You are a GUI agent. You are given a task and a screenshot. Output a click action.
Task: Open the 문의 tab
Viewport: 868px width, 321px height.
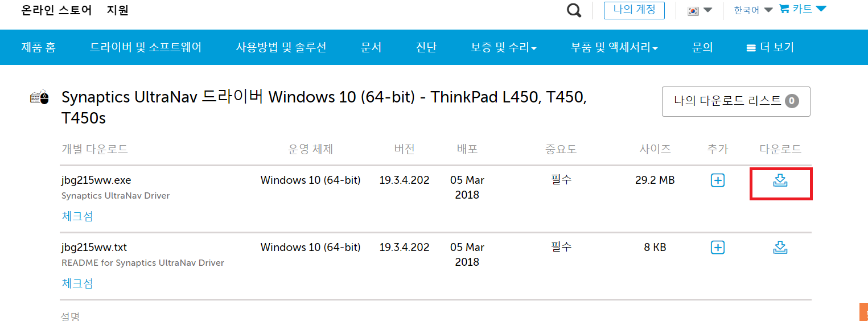702,48
